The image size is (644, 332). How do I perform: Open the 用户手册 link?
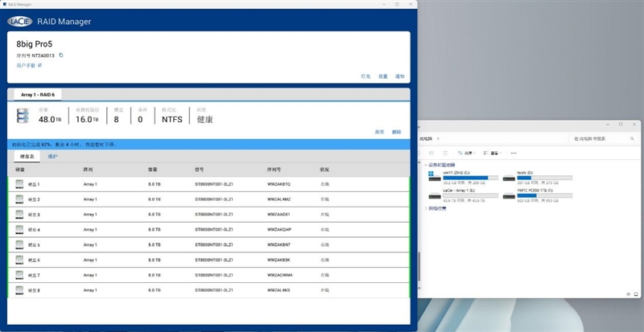pyautogui.click(x=27, y=65)
